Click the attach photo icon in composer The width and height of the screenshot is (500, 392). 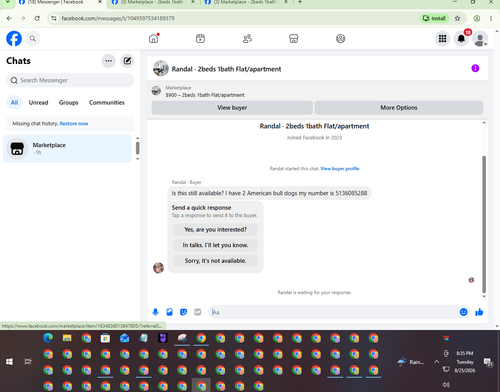point(169,312)
